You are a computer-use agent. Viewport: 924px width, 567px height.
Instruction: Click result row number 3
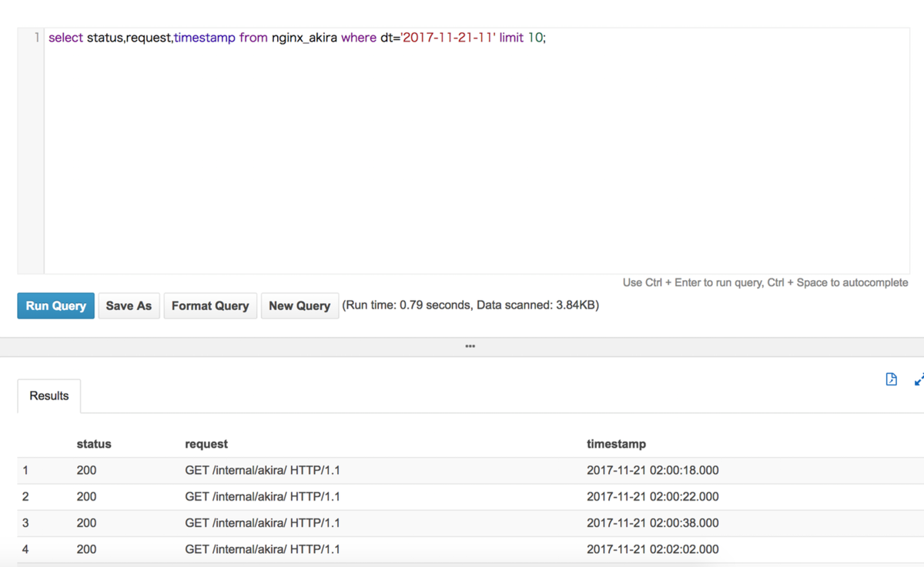(25, 522)
